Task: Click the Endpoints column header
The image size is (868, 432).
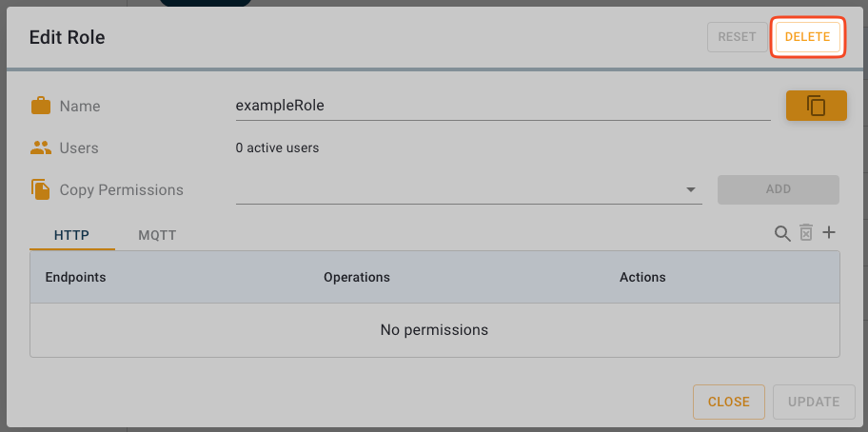Action: point(75,277)
